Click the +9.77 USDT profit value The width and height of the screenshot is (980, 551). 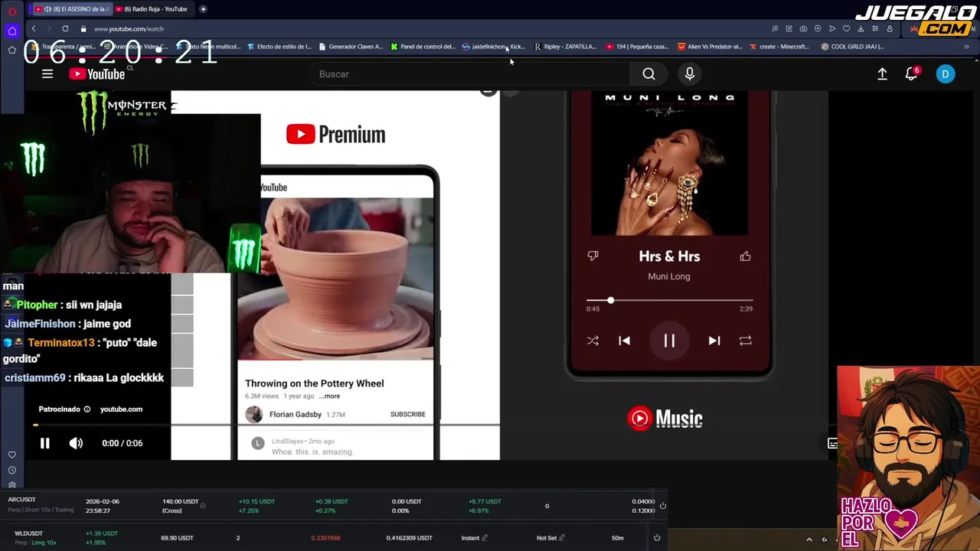485,502
